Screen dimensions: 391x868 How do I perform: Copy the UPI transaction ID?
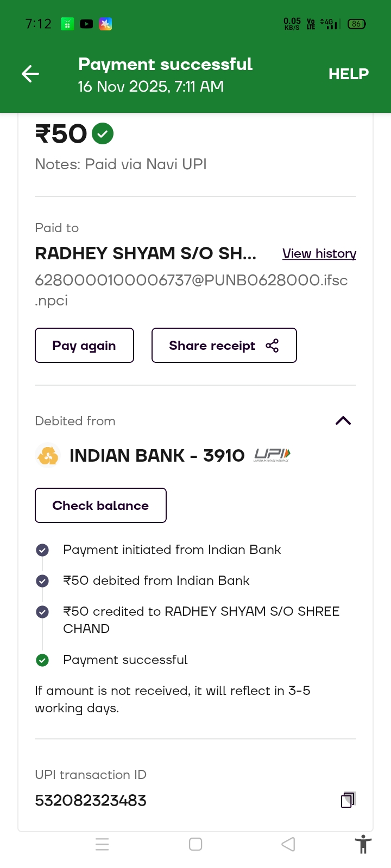(348, 800)
